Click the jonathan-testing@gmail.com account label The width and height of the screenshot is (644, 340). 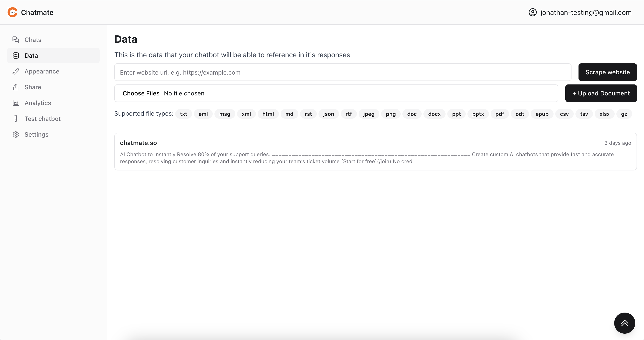pyautogui.click(x=586, y=12)
